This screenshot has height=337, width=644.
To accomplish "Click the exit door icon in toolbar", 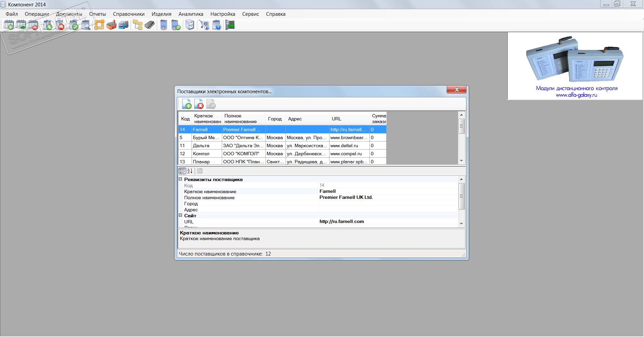I will tap(230, 25).
